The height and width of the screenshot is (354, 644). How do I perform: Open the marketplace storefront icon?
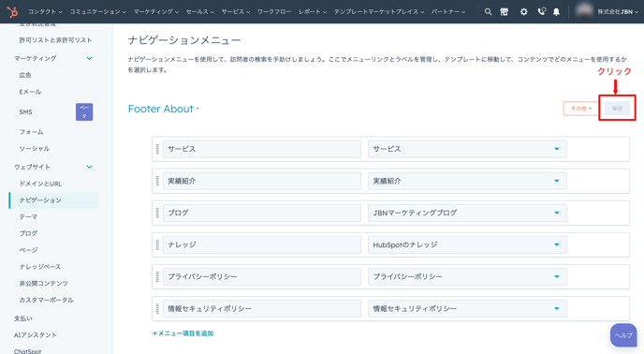pyautogui.click(x=504, y=11)
